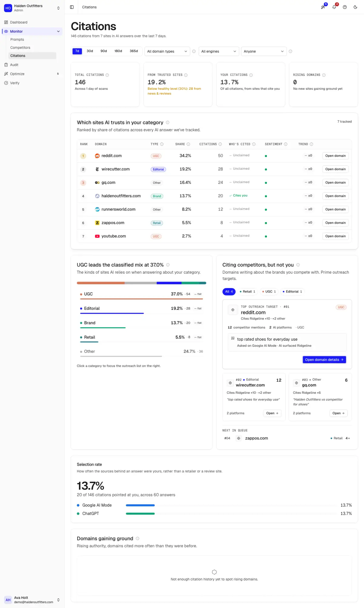Click info icon beside UGC leads heading
The width and height of the screenshot is (364, 608).
tap(168, 265)
